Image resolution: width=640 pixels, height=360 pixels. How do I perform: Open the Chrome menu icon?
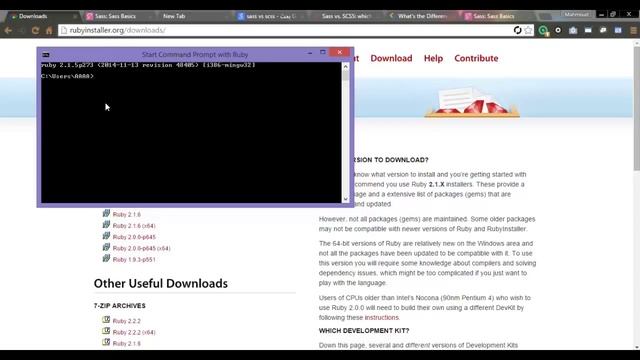click(x=633, y=30)
